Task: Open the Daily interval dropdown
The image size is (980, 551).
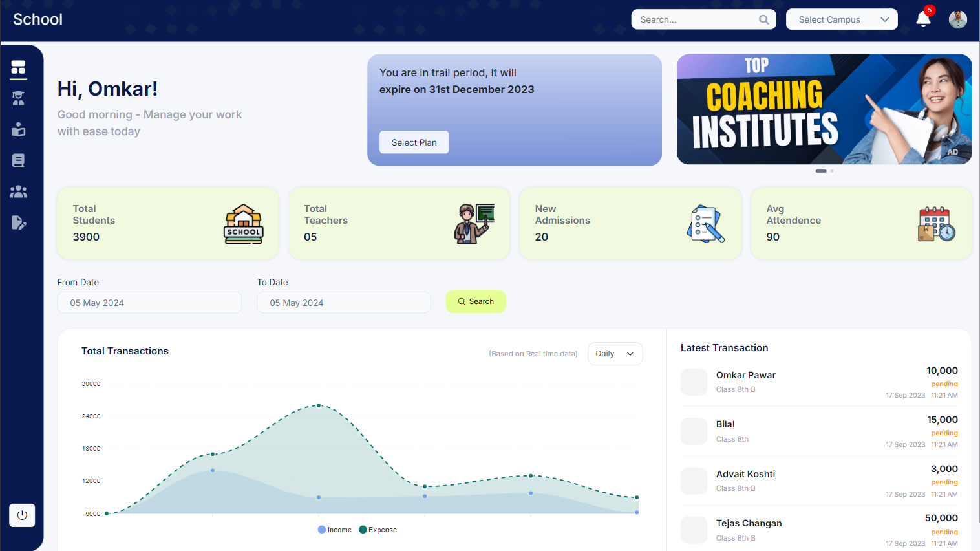Action: (x=615, y=354)
